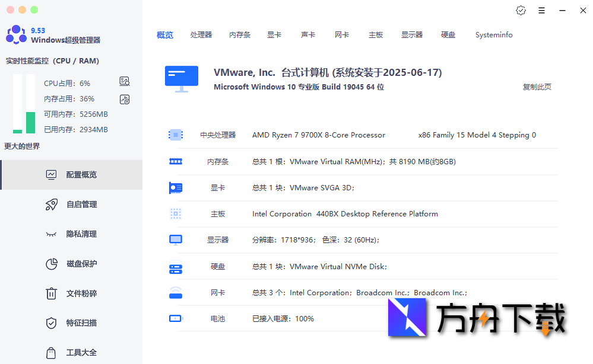Click the battery icon on the 电池 row
Screen dimensions: 593x364
coord(176,318)
